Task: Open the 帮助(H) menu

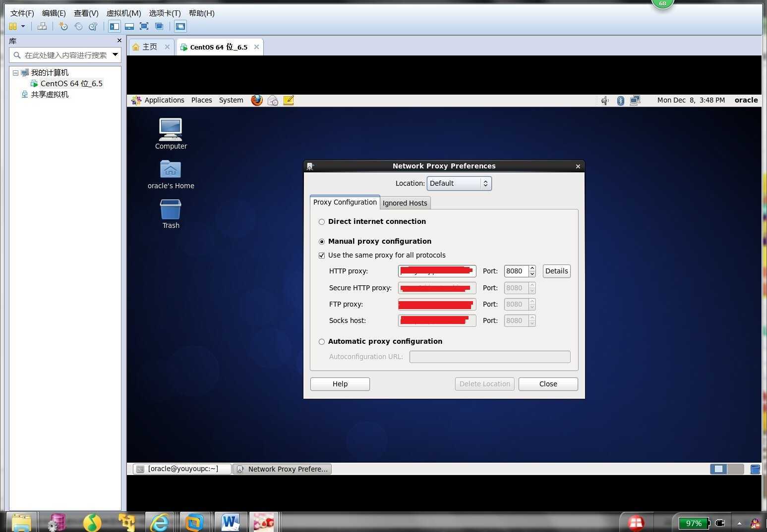Action: 201,13
